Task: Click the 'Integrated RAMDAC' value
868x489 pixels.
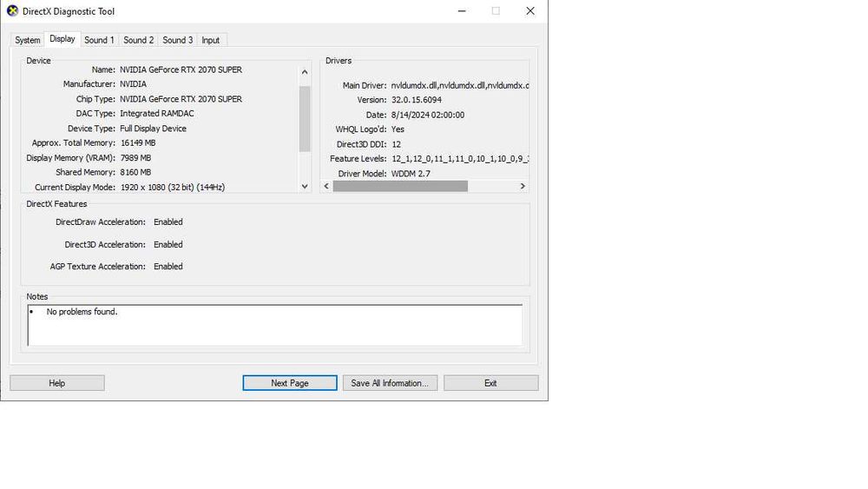Action: [x=157, y=114]
